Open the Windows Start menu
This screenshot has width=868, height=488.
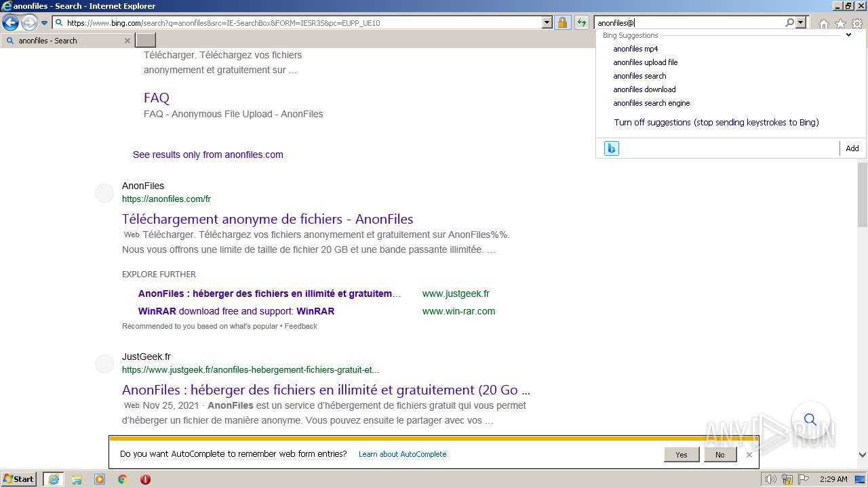pyautogui.click(x=19, y=479)
